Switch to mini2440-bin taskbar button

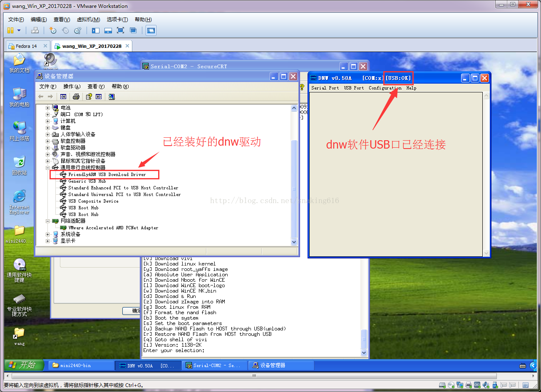coord(80,365)
